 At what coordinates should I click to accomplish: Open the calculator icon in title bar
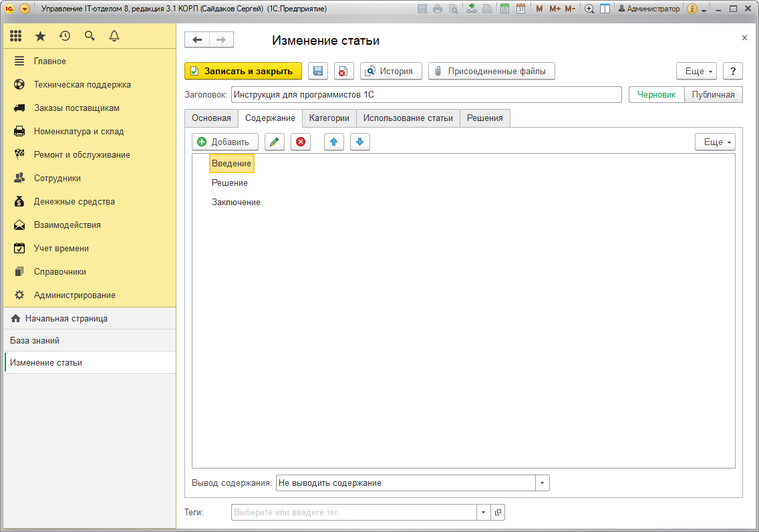click(x=504, y=9)
